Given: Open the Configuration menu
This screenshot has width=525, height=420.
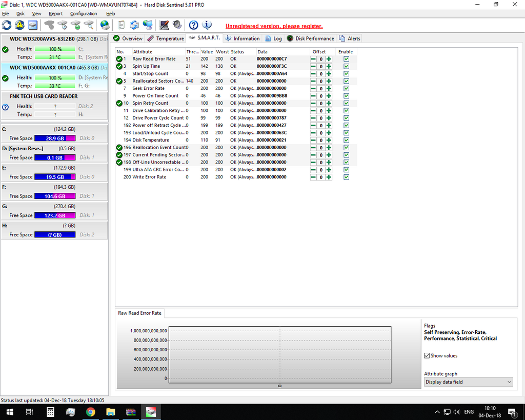Looking at the screenshot, I should click(84, 14).
